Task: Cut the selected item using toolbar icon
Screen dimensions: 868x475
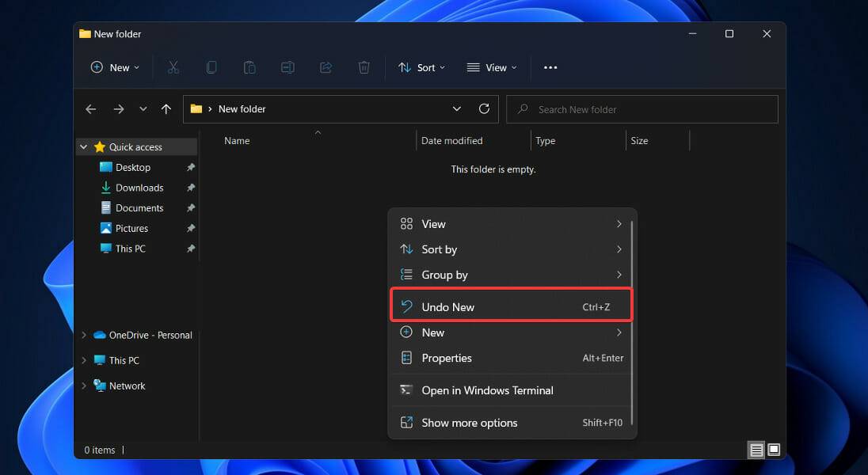Action: point(173,67)
